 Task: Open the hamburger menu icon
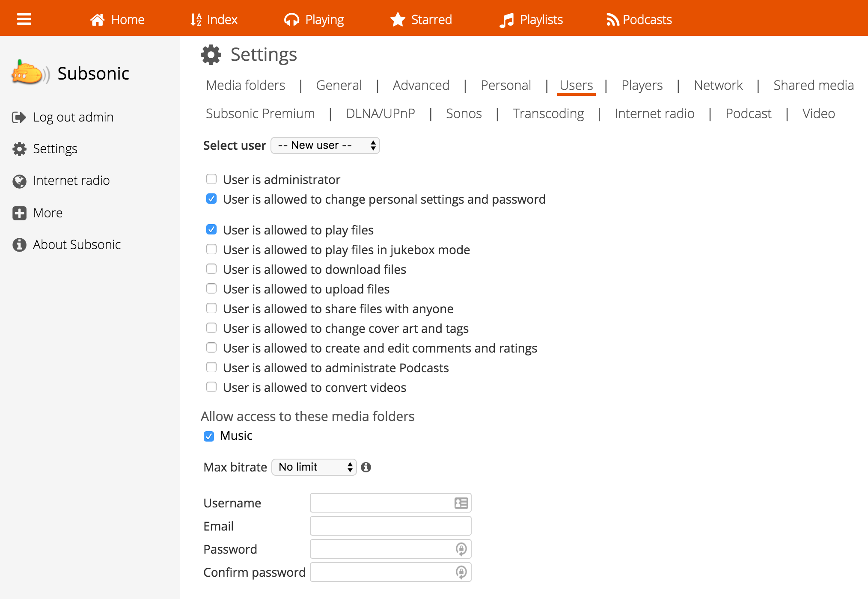(x=24, y=19)
